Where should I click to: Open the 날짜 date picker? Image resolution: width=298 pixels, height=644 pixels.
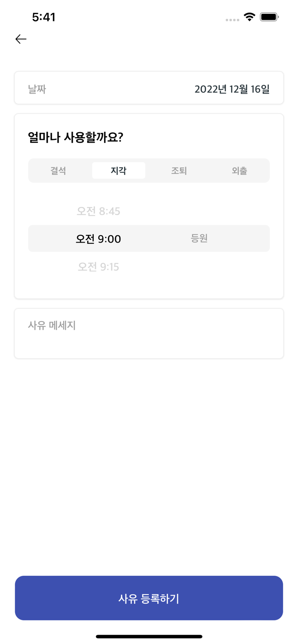pos(38,88)
